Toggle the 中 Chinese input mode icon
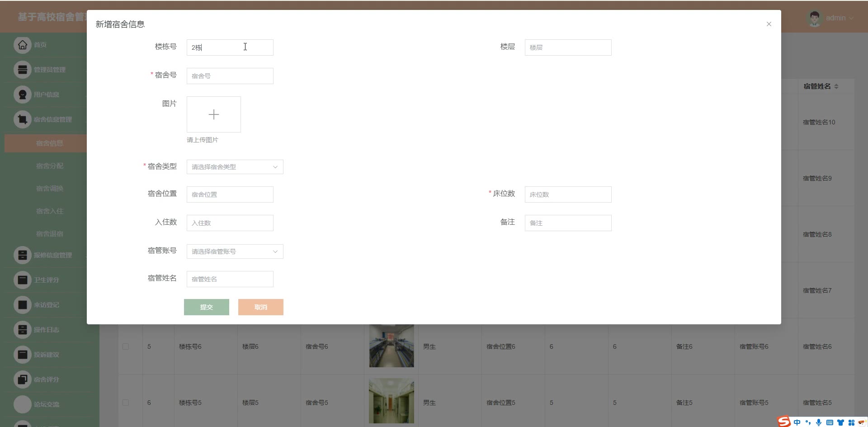Screen dimensions: 868x427 click(x=797, y=422)
